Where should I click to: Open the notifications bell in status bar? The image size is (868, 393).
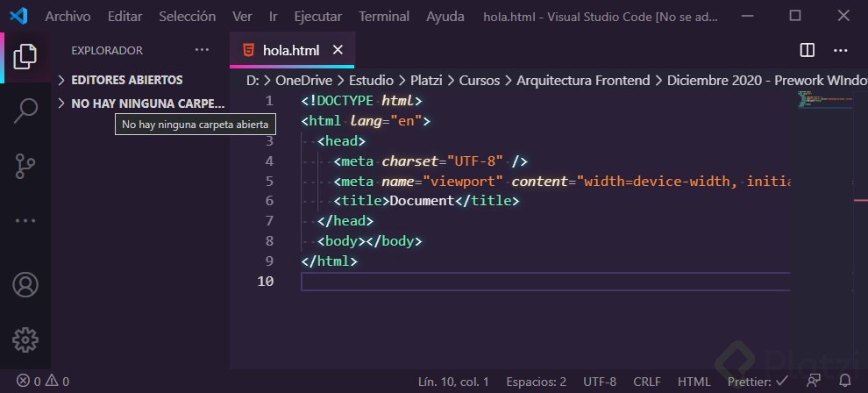(844, 382)
